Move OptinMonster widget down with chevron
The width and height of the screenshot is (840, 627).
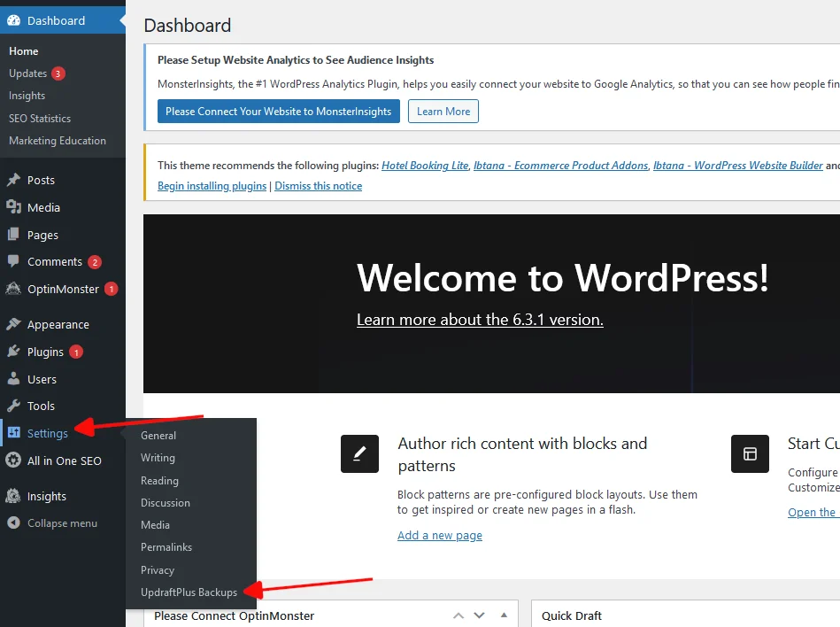[480, 615]
